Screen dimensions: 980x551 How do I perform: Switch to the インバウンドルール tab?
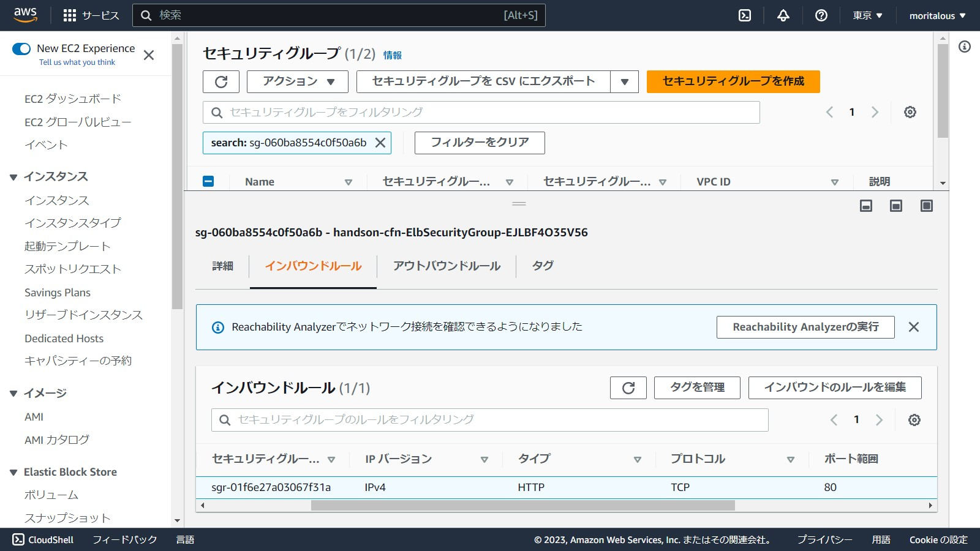[313, 266]
